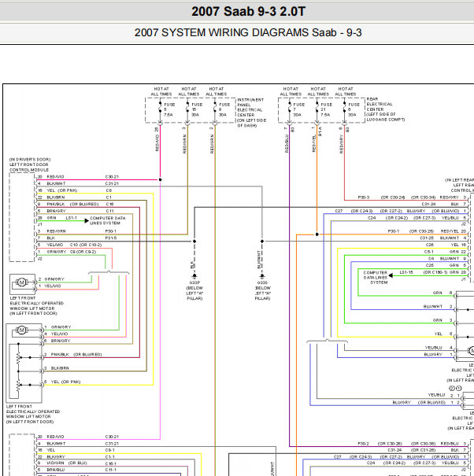Click the BLK/GRY label on the C1-1 row
474x476 pixels.
pyautogui.click(x=56, y=457)
